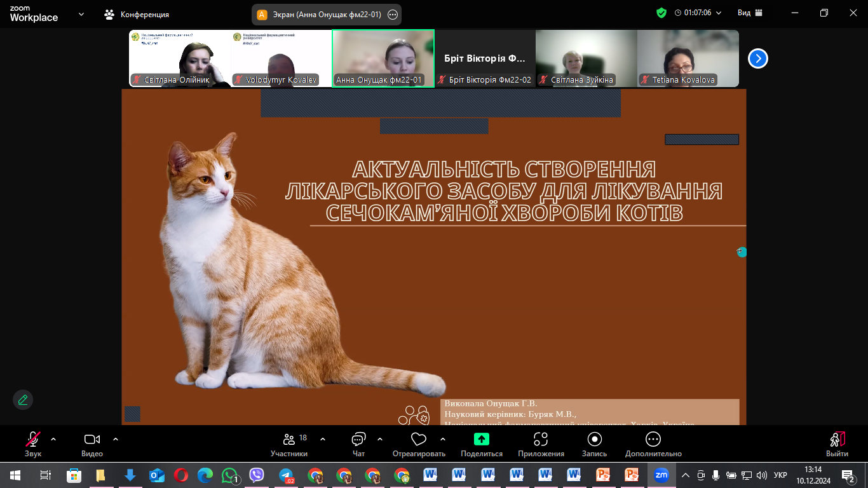Open the Приложения apps button
The width and height of the screenshot is (868, 488).
[541, 444]
